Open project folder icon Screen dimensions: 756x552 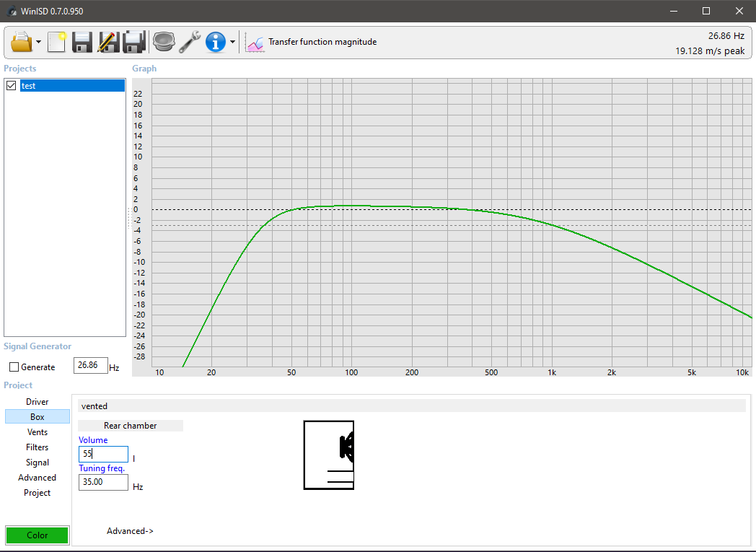coord(21,42)
